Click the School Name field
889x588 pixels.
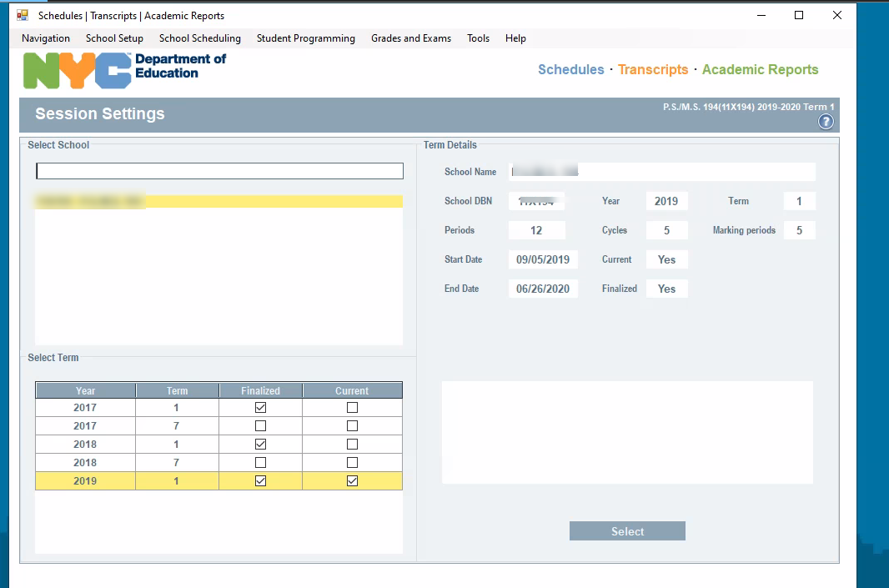click(x=662, y=172)
